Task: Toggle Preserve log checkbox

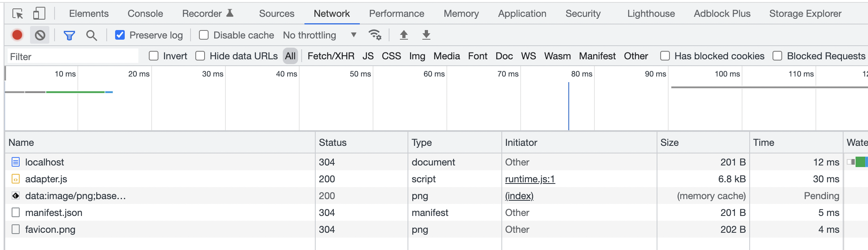Action: coord(120,35)
